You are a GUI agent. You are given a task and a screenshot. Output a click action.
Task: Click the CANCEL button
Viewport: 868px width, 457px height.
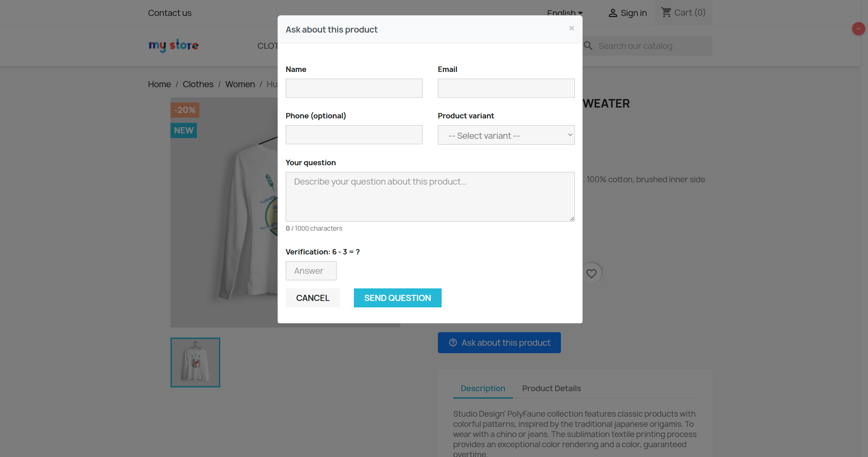(x=312, y=298)
